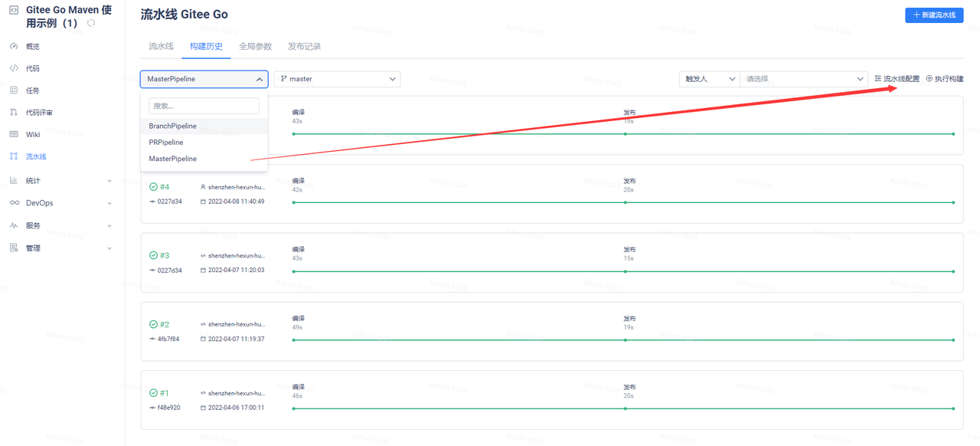The image size is (980, 446).
Task: Click the branch icon in master dropdown
Action: click(284, 79)
